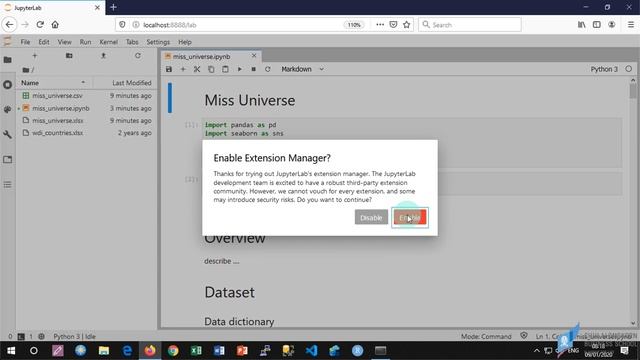Open the cell type Markdown dropdown

302,69
